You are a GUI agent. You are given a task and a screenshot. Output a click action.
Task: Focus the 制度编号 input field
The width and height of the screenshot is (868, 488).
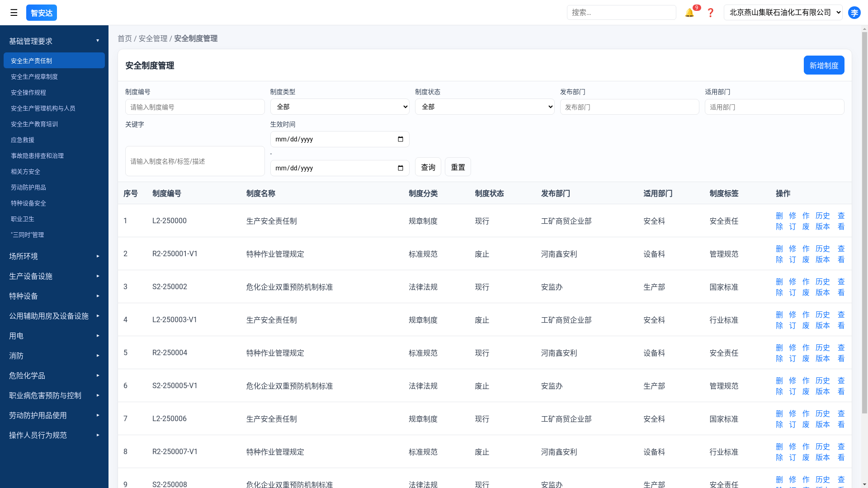pos(195,107)
